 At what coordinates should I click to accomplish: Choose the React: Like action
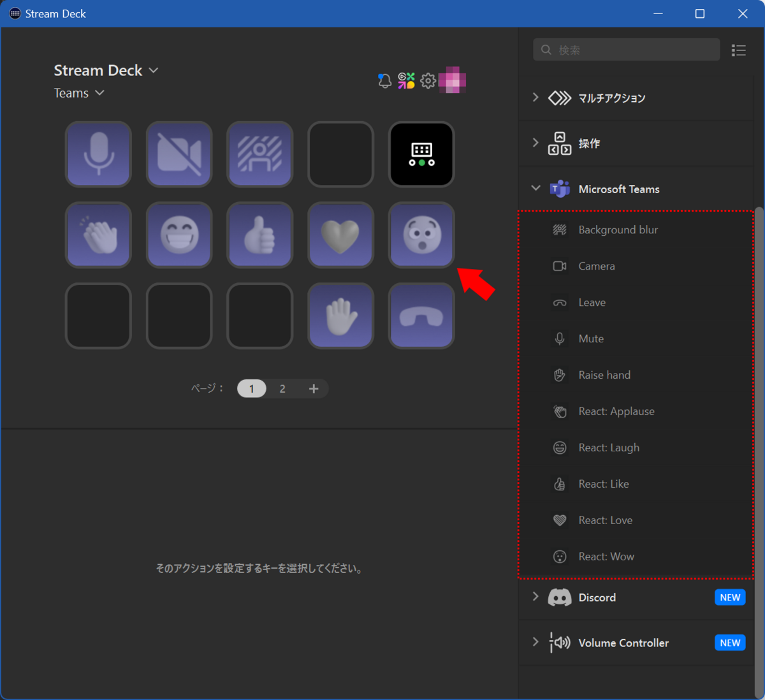(636, 484)
